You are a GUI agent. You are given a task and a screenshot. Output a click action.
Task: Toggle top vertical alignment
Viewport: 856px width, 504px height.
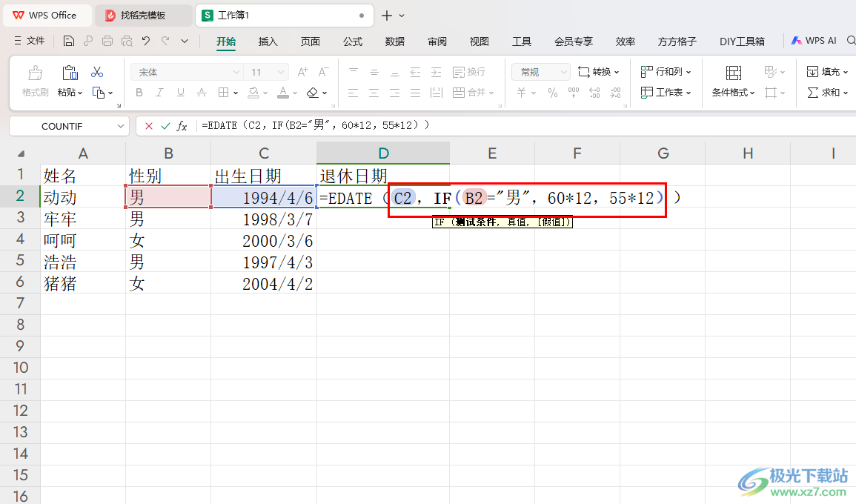[354, 72]
